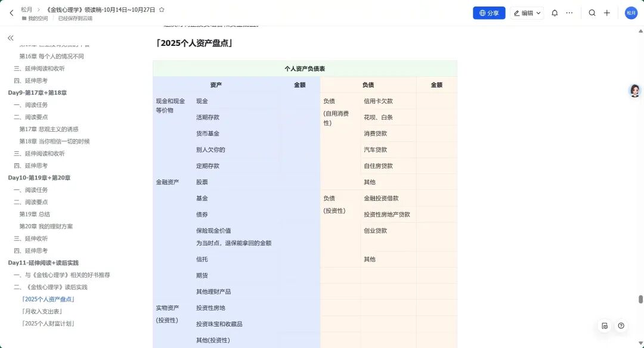644x348 pixels.
Task: Jump to 二、《金钱心理学》读后实践
Action: (51, 287)
